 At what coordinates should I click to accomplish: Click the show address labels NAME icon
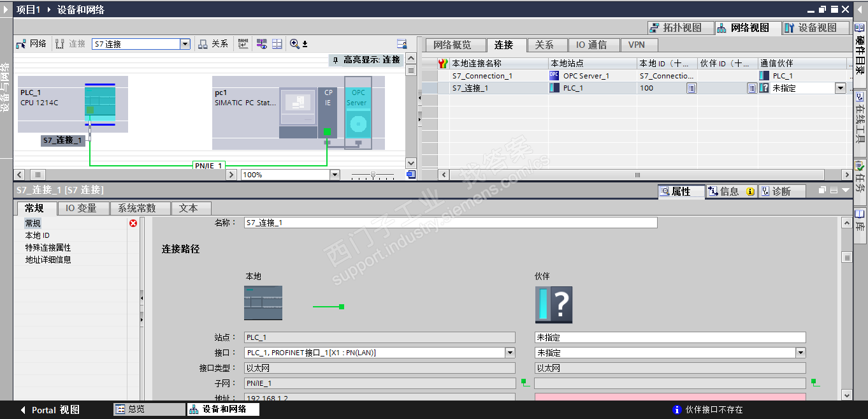click(243, 43)
